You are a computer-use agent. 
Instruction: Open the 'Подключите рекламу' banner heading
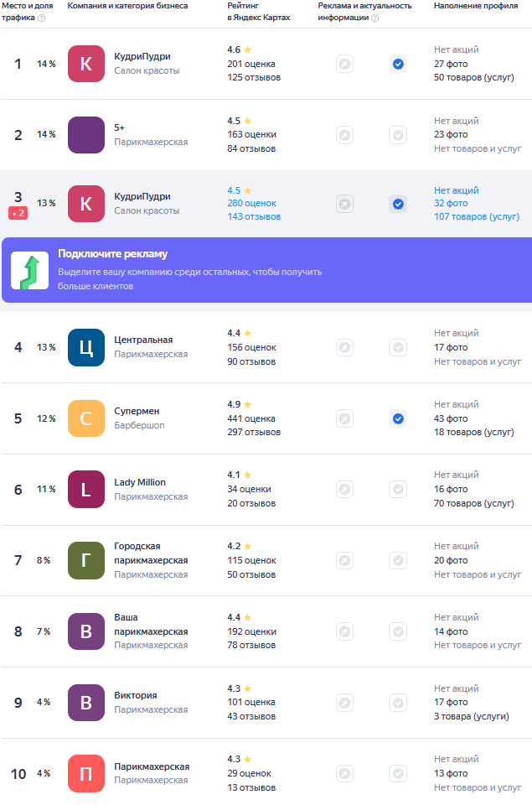(113, 253)
